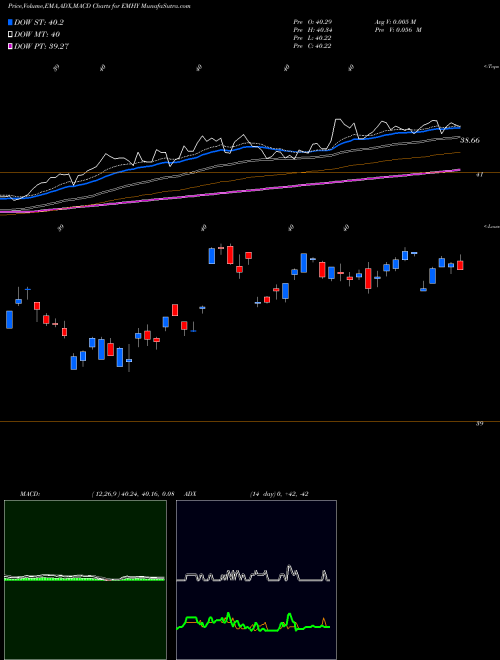Image resolution: width=500 pixels, height=660 pixels.
Task: Click the 'Avg V: 0.005 M' volume text
Action: 395,21
